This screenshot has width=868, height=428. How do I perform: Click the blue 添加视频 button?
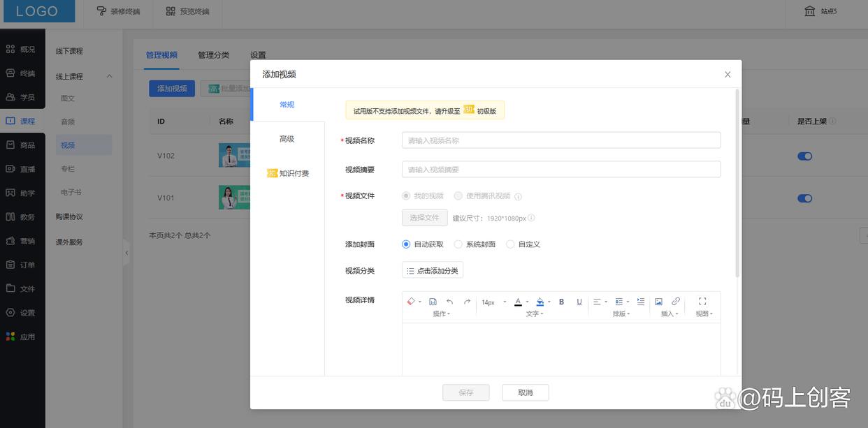172,89
